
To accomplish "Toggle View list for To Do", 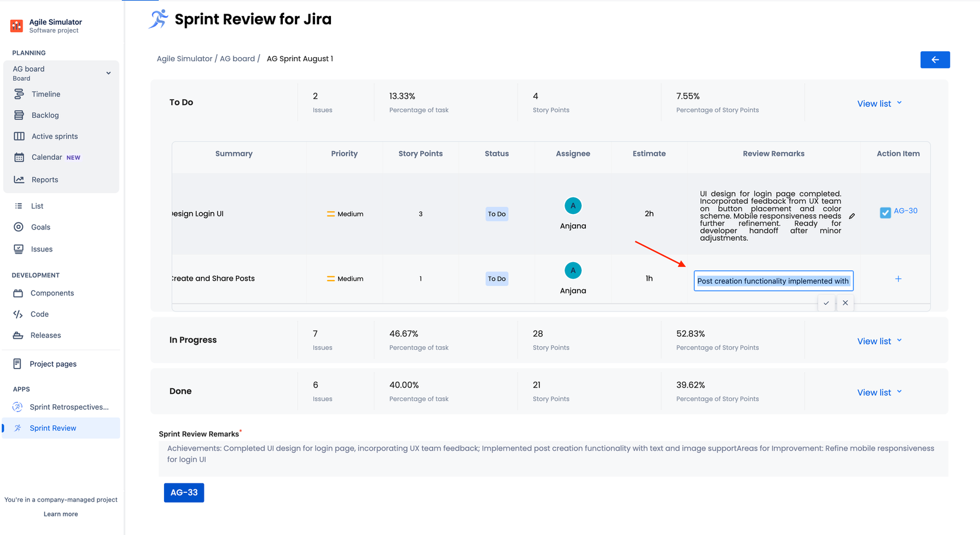I will coord(880,103).
